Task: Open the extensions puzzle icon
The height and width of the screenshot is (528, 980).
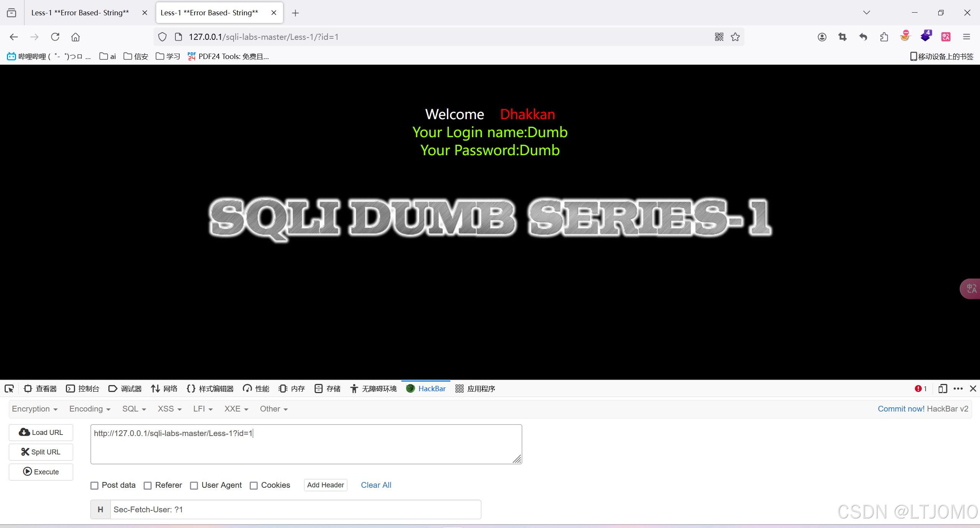Action: coord(884,37)
